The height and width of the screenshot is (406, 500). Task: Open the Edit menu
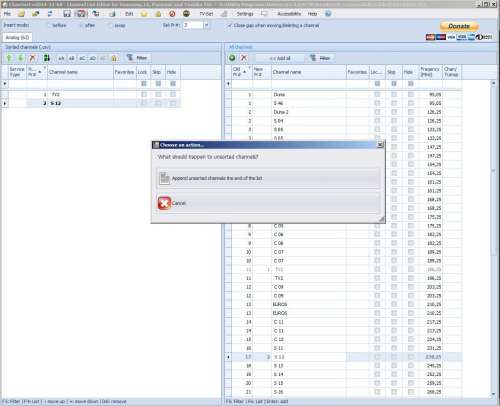(x=129, y=14)
